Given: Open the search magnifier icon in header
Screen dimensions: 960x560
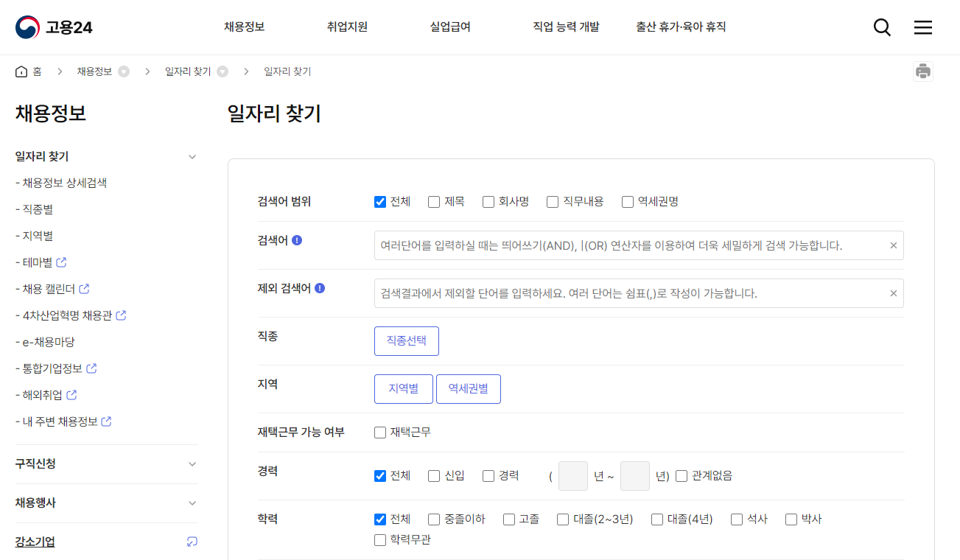Looking at the screenshot, I should pos(882,27).
